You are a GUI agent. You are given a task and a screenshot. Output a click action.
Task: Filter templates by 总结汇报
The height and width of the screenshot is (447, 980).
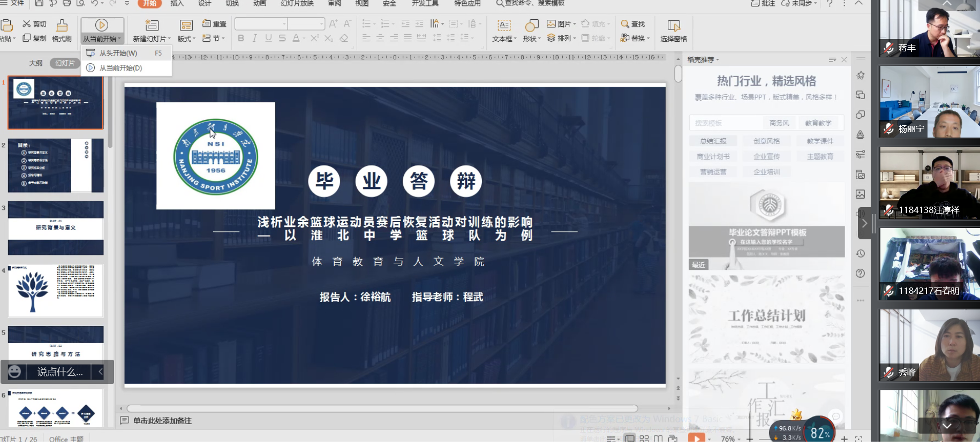(713, 141)
